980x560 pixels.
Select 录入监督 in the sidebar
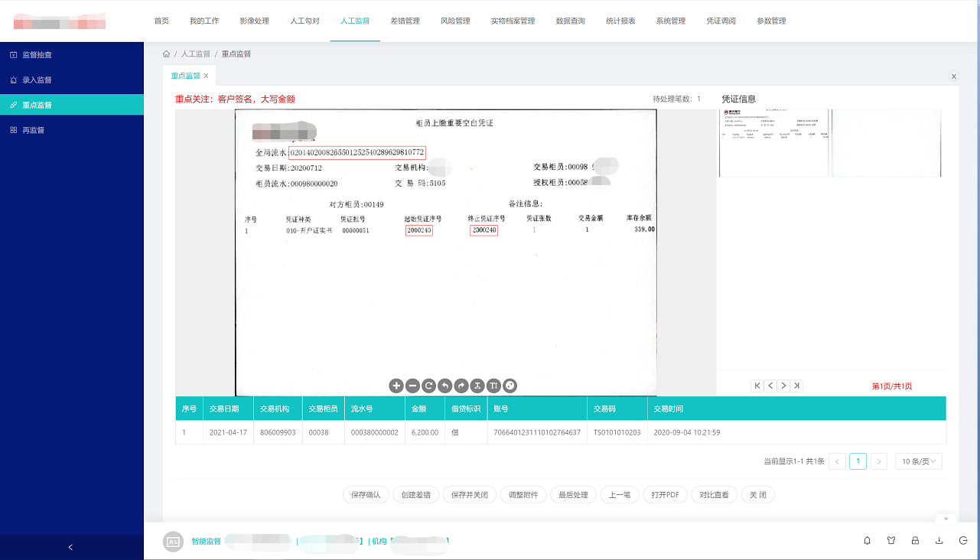37,80
